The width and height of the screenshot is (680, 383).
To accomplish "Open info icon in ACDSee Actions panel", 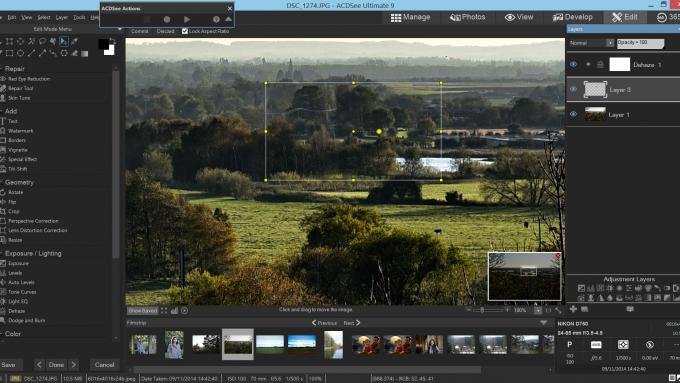I will click(x=216, y=20).
